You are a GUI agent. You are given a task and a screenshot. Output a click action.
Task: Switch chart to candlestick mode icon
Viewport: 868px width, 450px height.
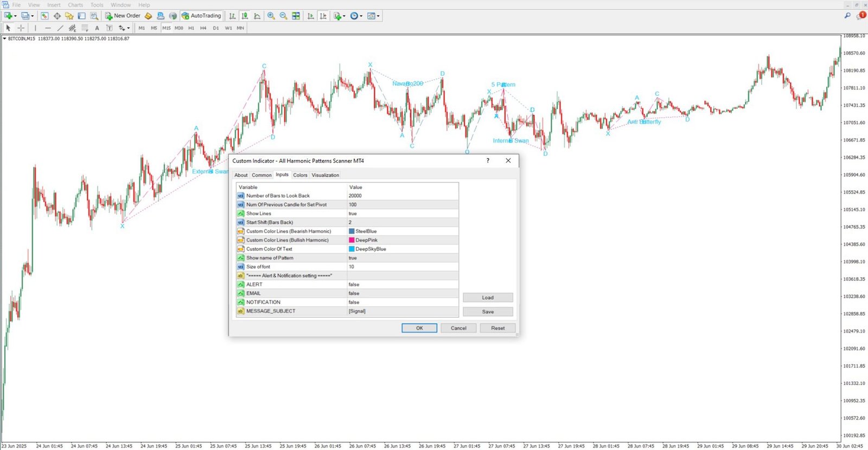(x=245, y=16)
